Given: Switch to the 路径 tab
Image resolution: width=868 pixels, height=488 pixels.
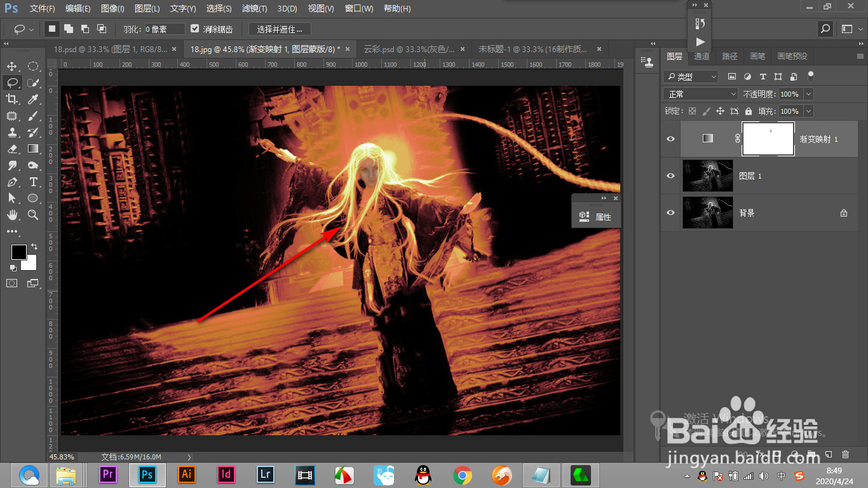Looking at the screenshot, I should click(730, 56).
